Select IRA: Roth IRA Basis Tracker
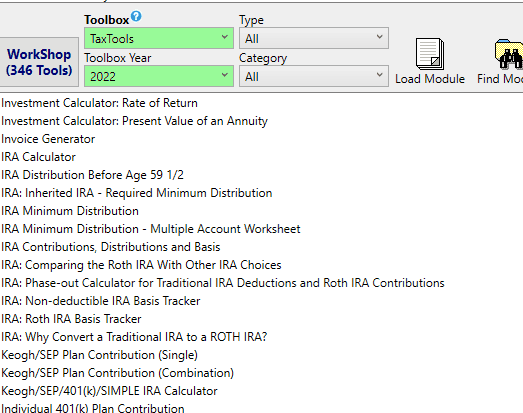The width and height of the screenshot is (523, 413). (x=71, y=319)
